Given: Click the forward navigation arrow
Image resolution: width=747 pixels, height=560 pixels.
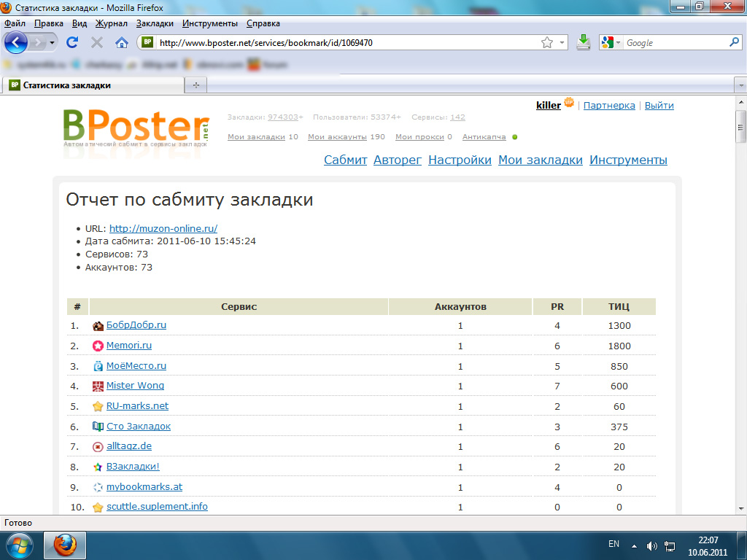Looking at the screenshot, I should pyautogui.click(x=37, y=43).
